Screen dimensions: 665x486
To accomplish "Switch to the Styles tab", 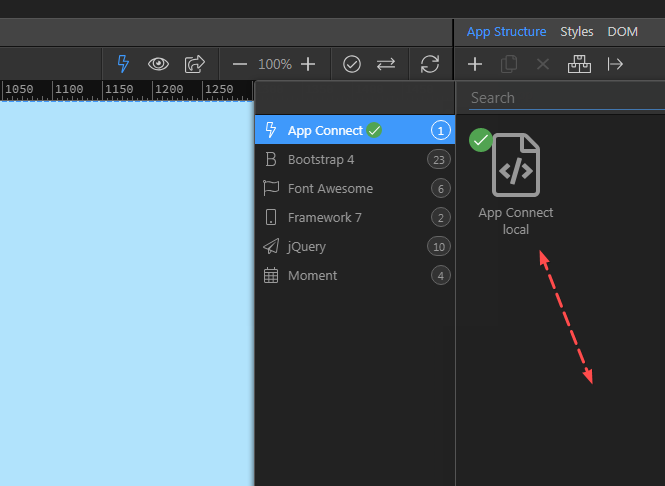I will click(x=577, y=32).
